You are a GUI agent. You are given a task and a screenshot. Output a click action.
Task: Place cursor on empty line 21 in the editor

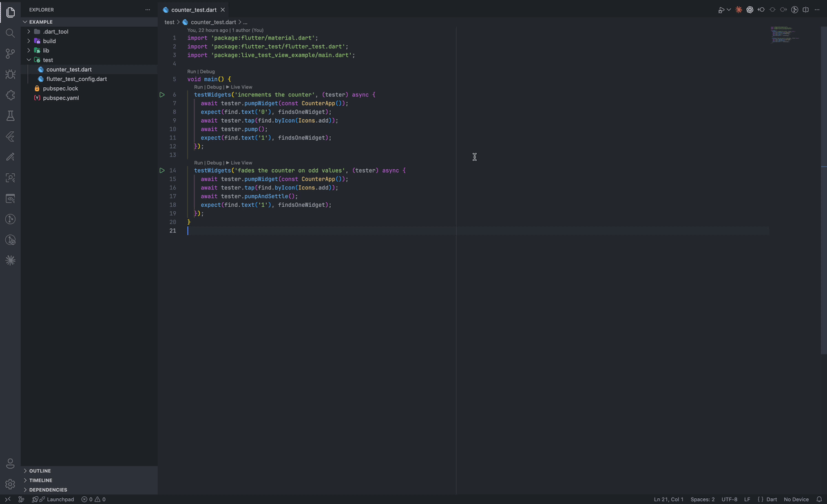point(478,231)
